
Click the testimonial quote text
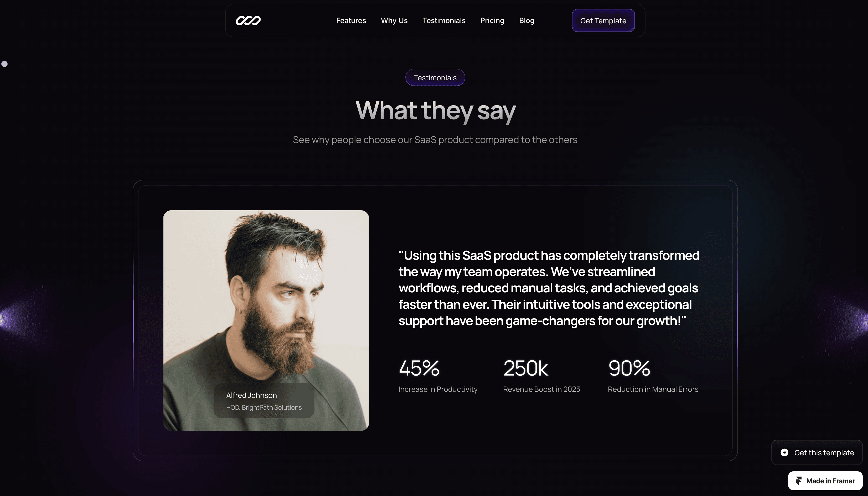pyautogui.click(x=549, y=288)
